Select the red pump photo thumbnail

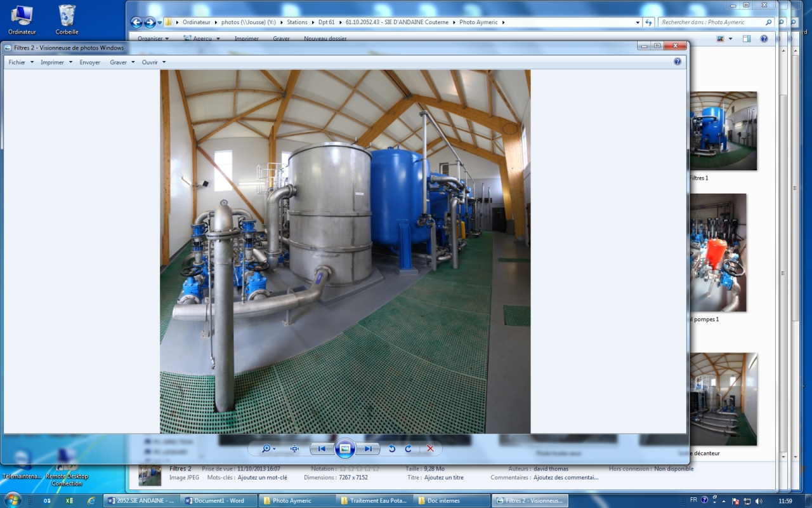[718, 253]
